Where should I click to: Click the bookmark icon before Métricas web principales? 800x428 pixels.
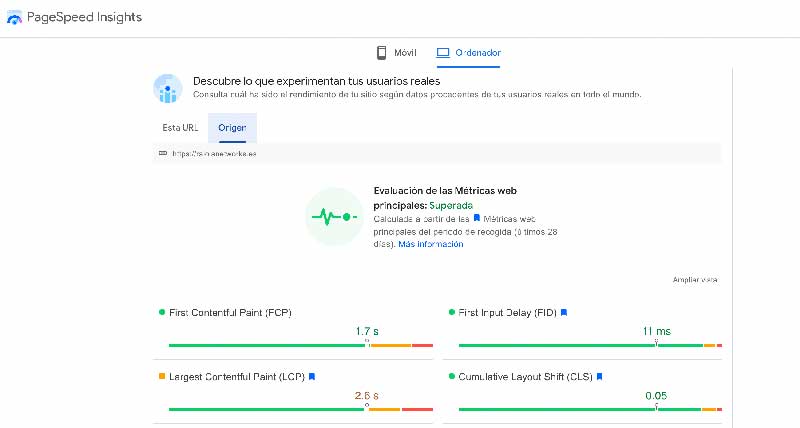click(x=477, y=217)
